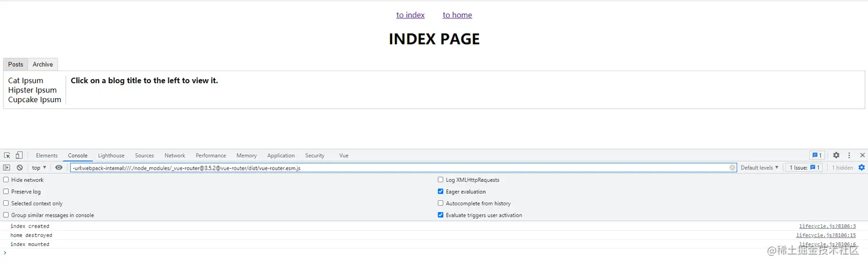
Task: Click the '1 Issue:' button in console toolbar
Action: (804, 167)
